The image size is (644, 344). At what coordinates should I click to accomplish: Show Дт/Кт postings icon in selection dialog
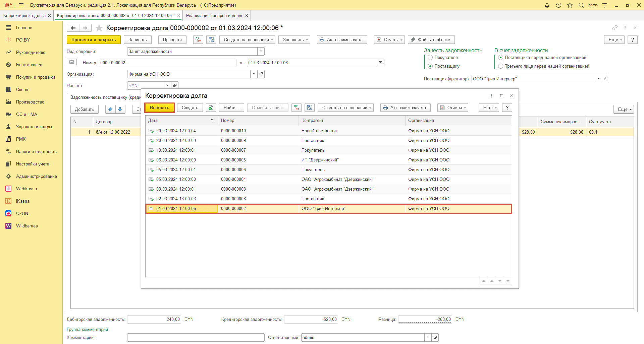point(297,108)
